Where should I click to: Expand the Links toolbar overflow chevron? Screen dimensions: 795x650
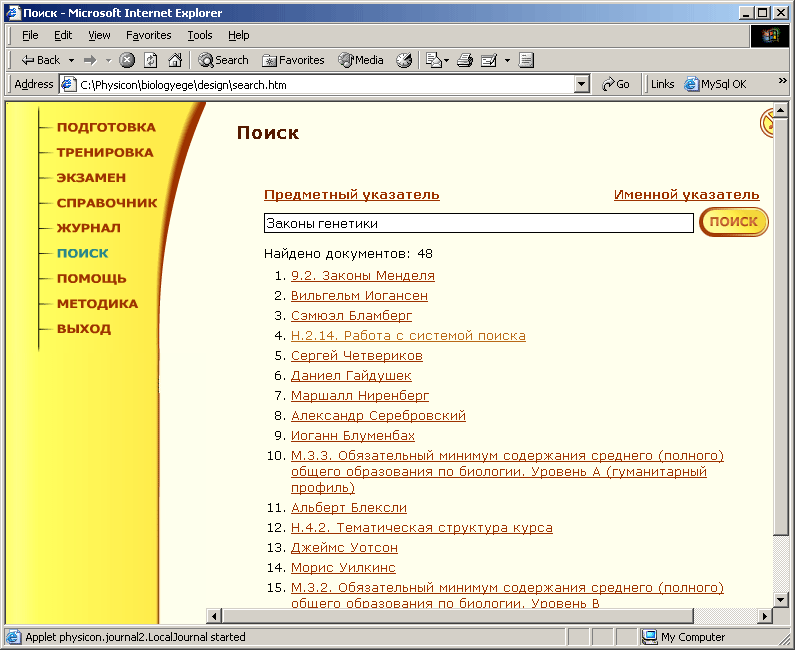tap(782, 81)
